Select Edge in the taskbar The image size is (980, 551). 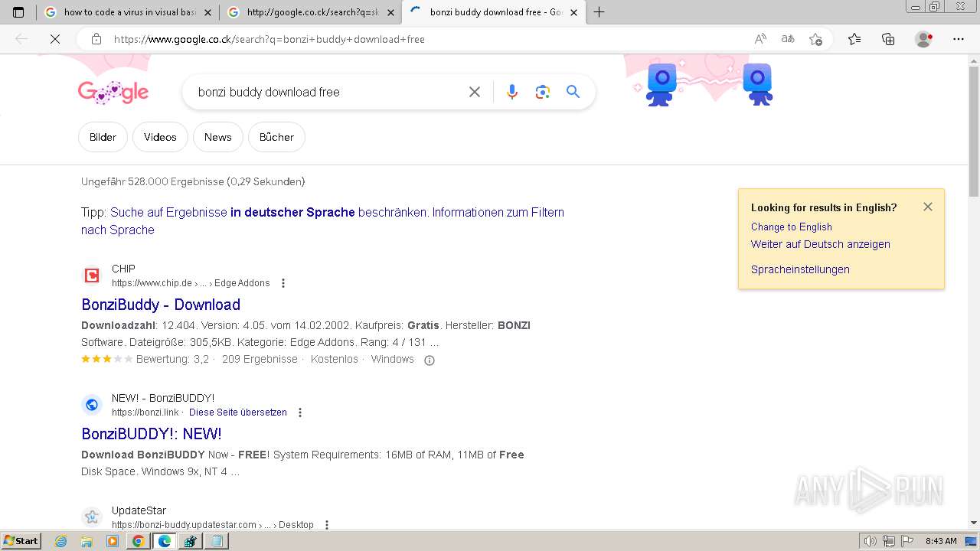pos(164,541)
